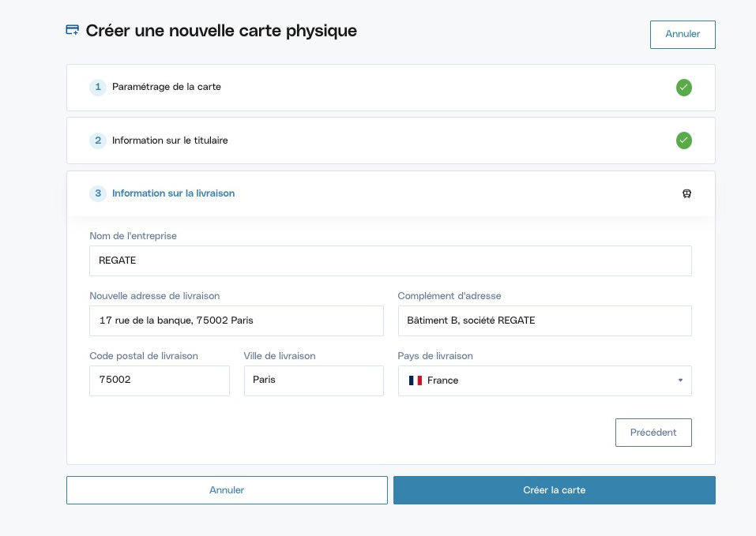Image resolution: width=756 pixels, height=536 pixels.
Task: Select the Code postal de livraison field
Action: 160,381
